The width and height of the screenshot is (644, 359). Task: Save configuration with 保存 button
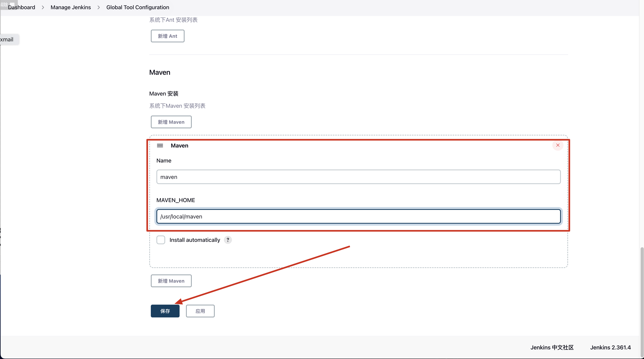pos(165,311)
